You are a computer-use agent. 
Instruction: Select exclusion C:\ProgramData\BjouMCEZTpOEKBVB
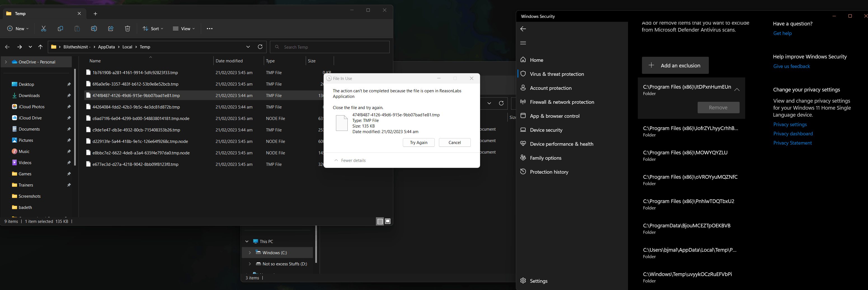coord(691,229)
